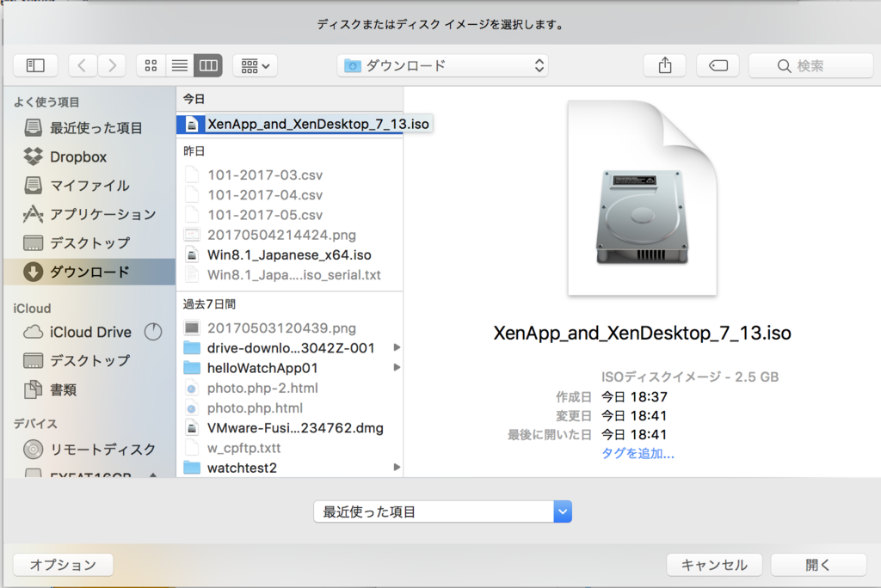The height and width of the screenshot is (588, 881).
Task: Click the ダウンロード arrow icon in sidebar
Action: (x=34, y=272)
